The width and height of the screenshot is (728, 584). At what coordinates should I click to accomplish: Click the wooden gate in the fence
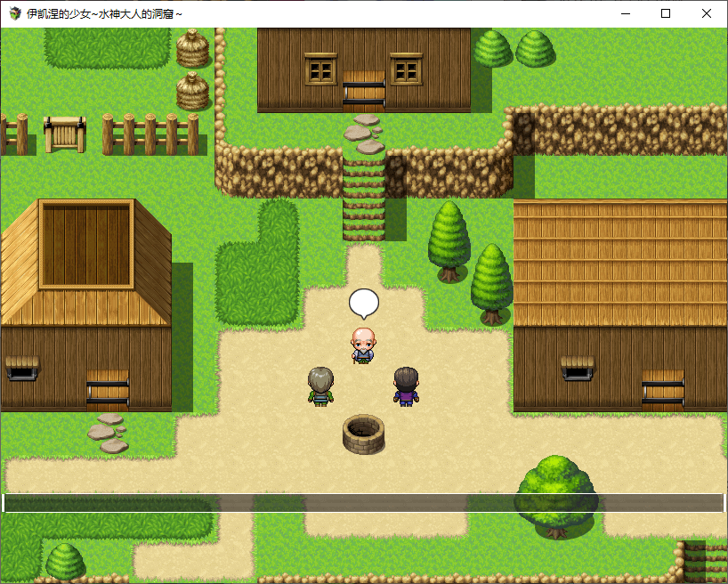point(65,134)
